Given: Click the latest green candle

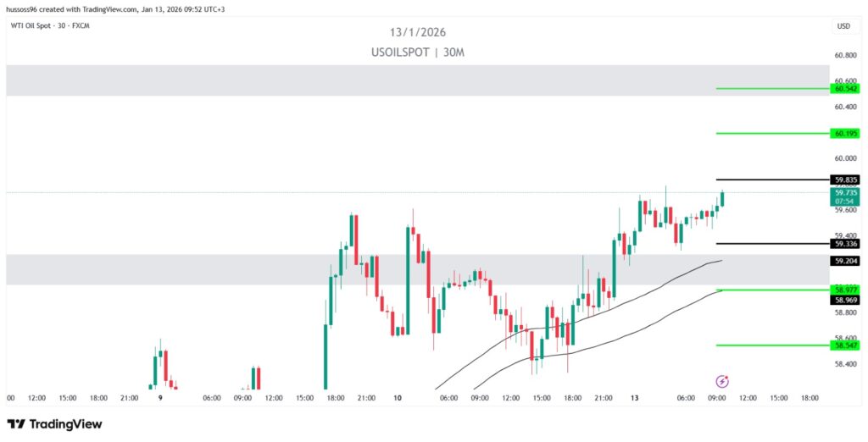Looking at the screenshot, I should point(723,199).
